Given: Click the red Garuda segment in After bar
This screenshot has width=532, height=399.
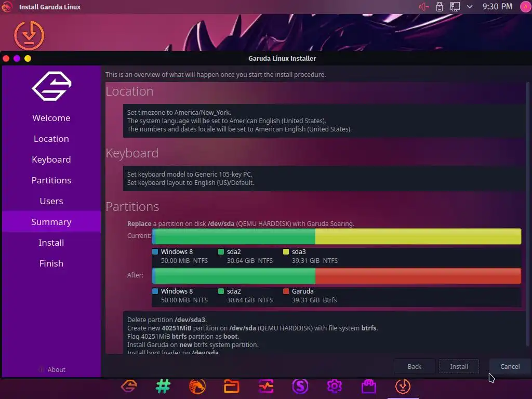Looking at the screenshot, I should click(x=418, y=276).
